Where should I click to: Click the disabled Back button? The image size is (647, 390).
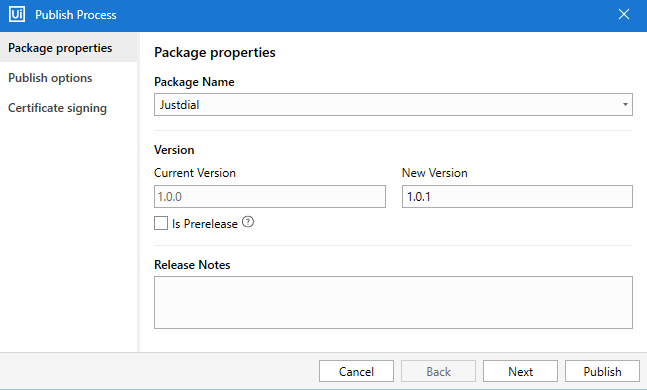point(438,371)
